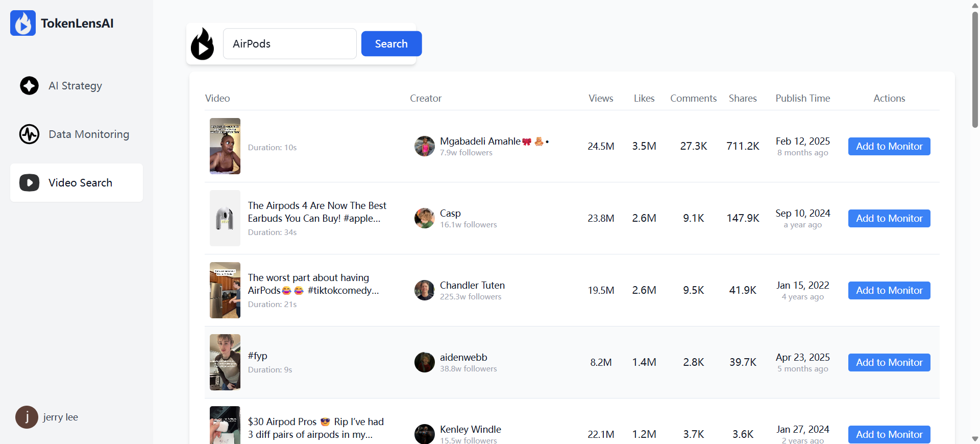
Task: Open worst part about AirPods thumbnail
Action: coord(225,290)
